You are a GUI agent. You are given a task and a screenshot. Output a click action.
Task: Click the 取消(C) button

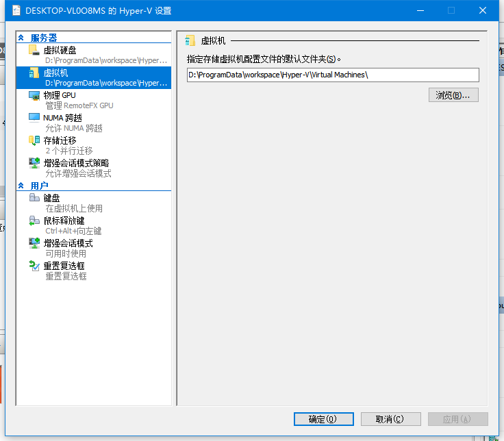click(391, 419)
